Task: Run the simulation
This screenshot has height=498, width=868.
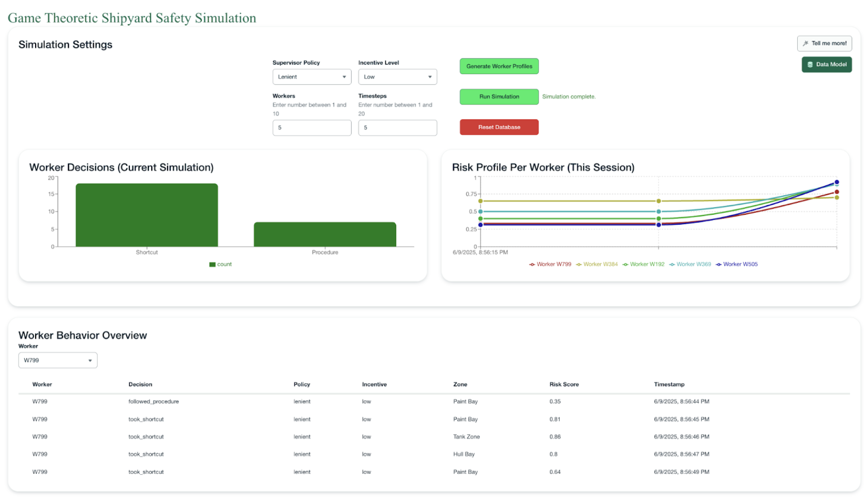Action: (x=499, y=97)
